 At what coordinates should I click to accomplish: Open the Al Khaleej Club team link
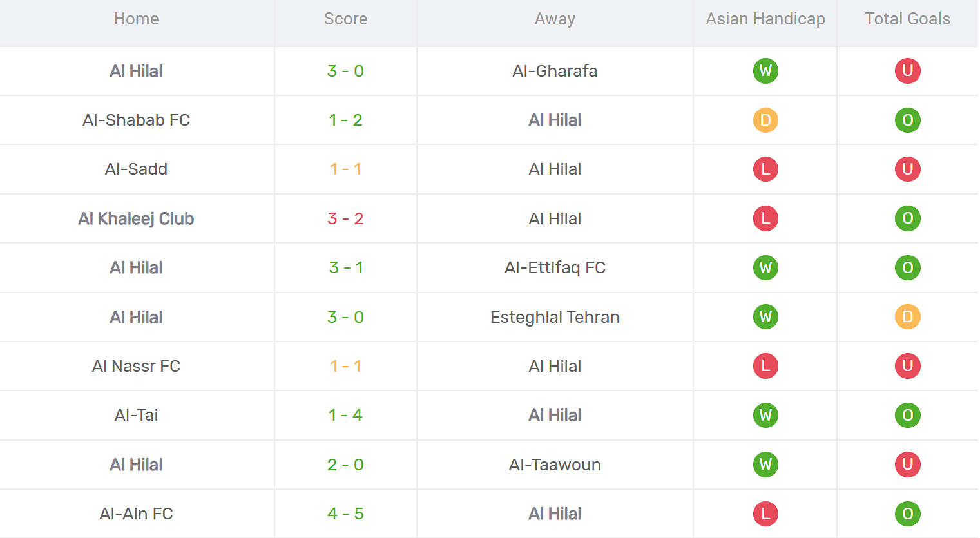[x=136, y=218]
